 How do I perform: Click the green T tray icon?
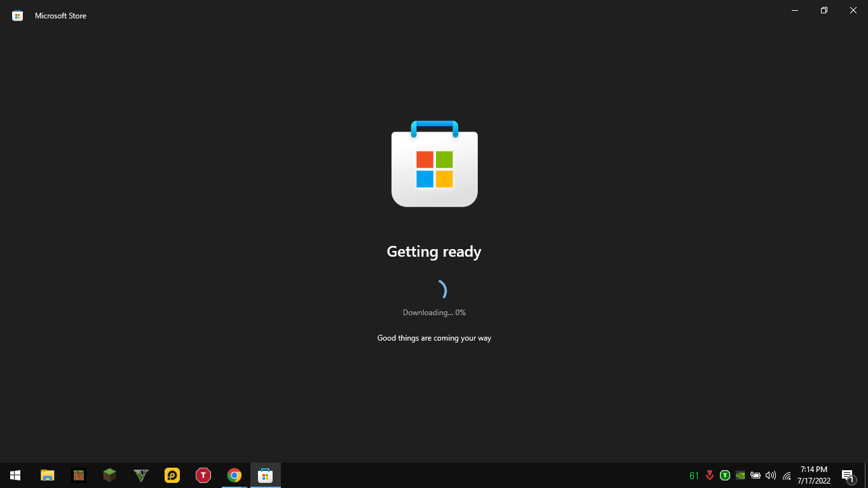(725, 475)
